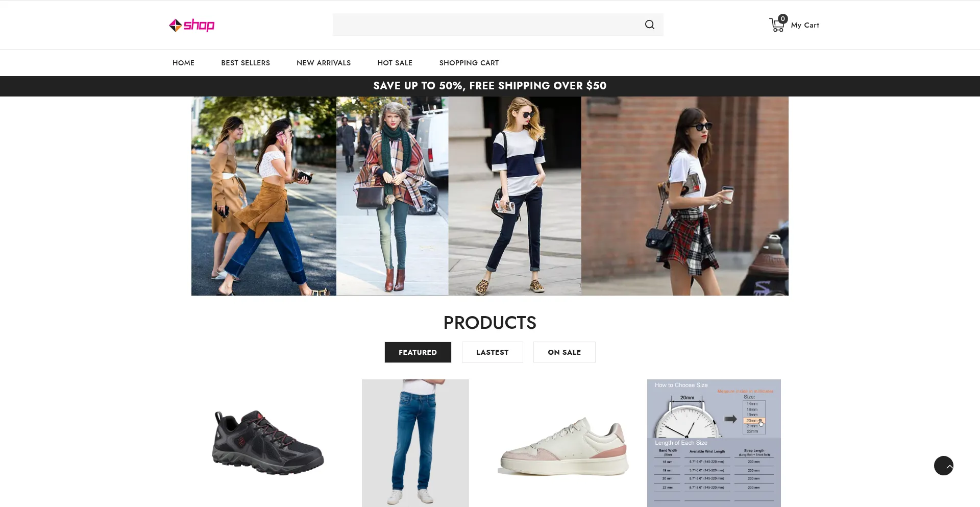Focus the search input field
Image resolution: width=980 pixels, height=507 pixels.
tap(485, 25)
